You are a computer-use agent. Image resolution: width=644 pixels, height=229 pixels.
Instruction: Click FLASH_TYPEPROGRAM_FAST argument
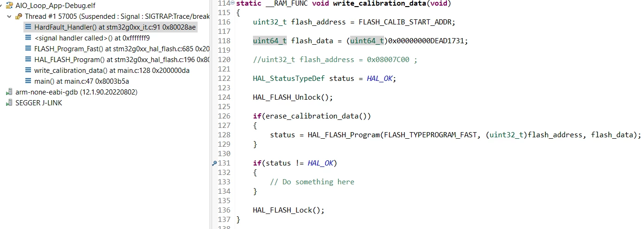pos(432,135)
